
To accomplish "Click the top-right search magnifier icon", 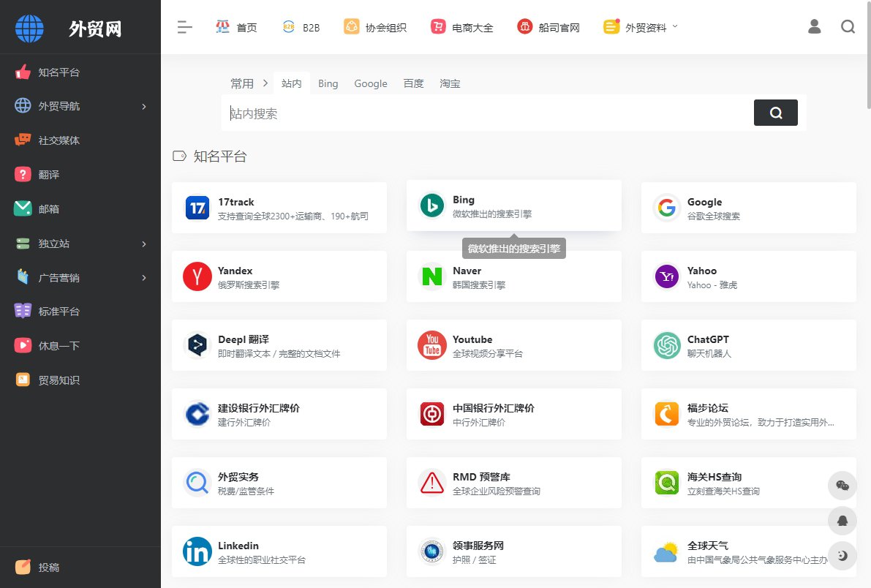I will tap(848, 26).
